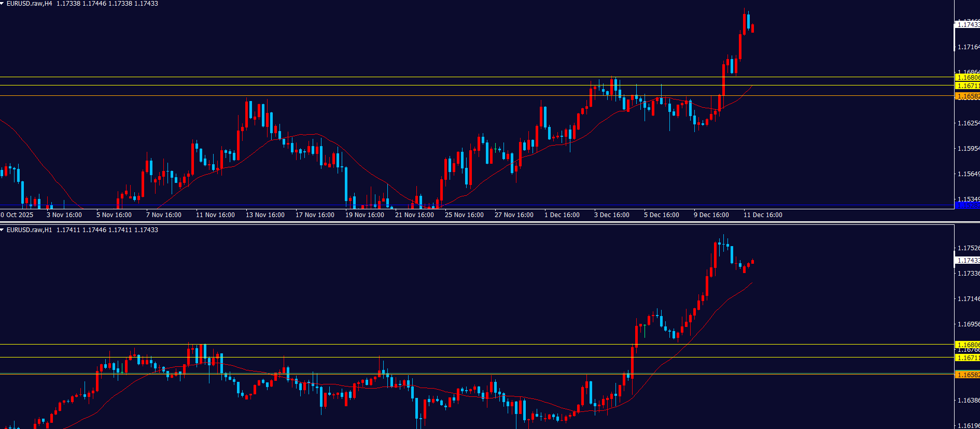Click the blue price tag on H4 axis
Screen dimensions: 980x429
click(967, 206)
